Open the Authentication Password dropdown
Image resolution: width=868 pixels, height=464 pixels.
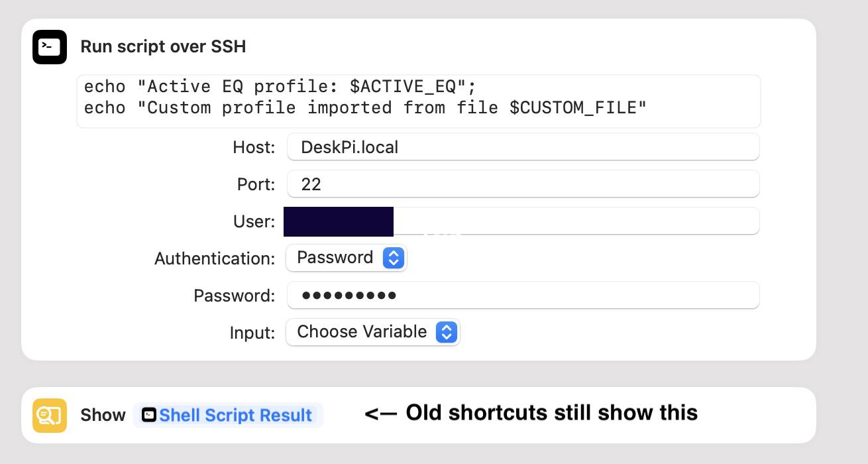[346, 258]
